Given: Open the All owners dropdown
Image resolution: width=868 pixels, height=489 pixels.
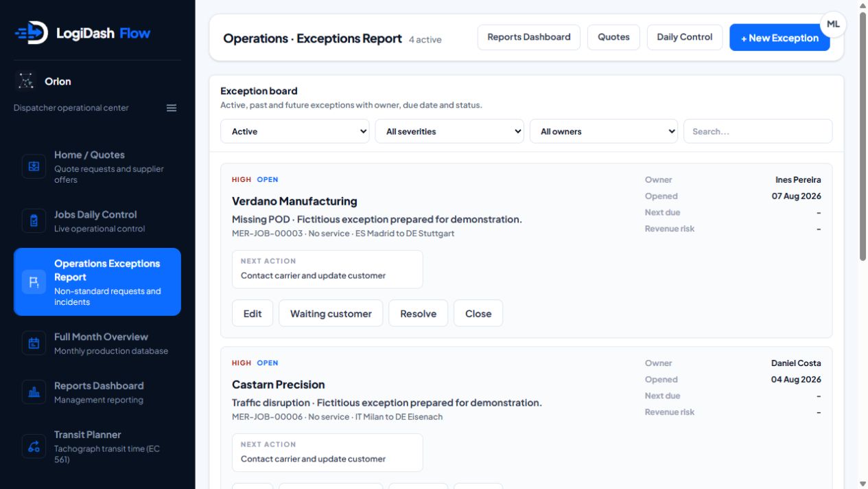Looking at the screenshot, I should click(604, 131).
